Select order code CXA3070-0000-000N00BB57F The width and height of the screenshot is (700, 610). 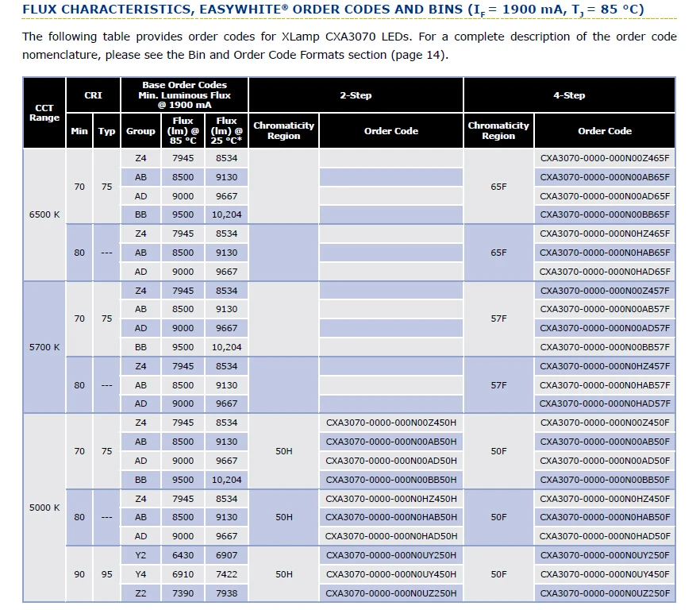(x=605, y=347)
